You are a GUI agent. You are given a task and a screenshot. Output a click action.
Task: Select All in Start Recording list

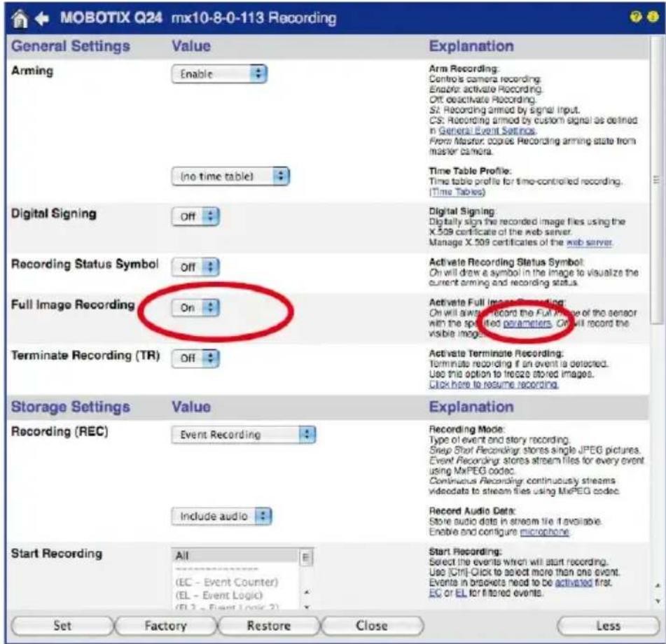click(236, 556)
